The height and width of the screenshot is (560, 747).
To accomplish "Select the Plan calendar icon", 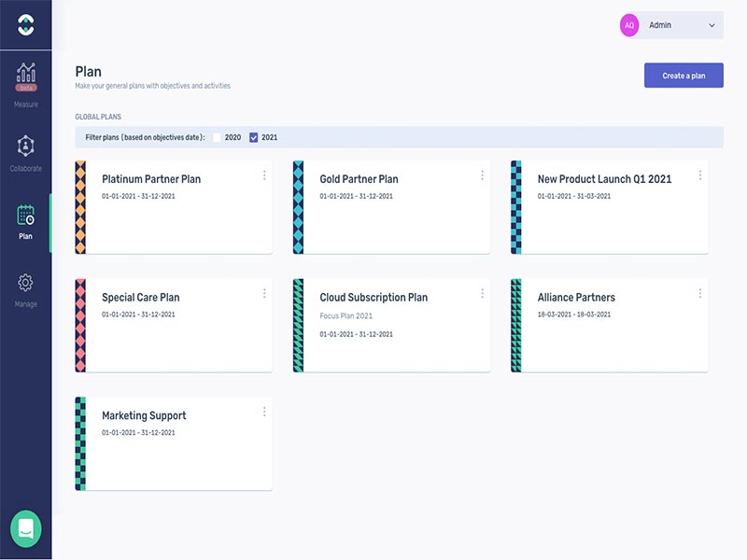I will (x=25, y=215).
